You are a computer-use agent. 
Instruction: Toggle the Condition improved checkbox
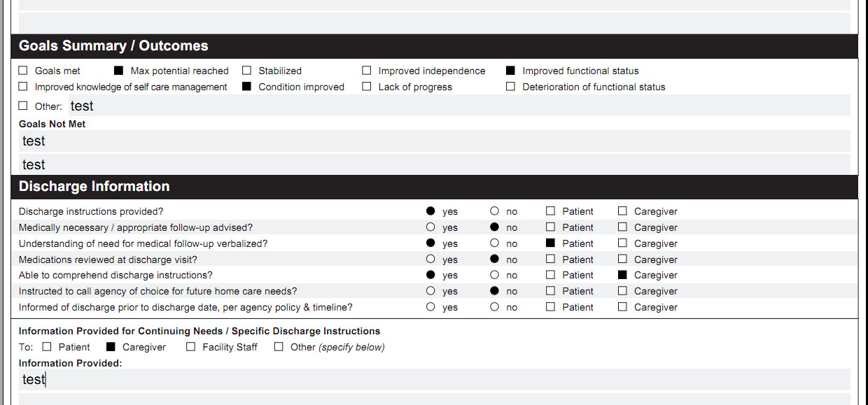tap(246, 87)
